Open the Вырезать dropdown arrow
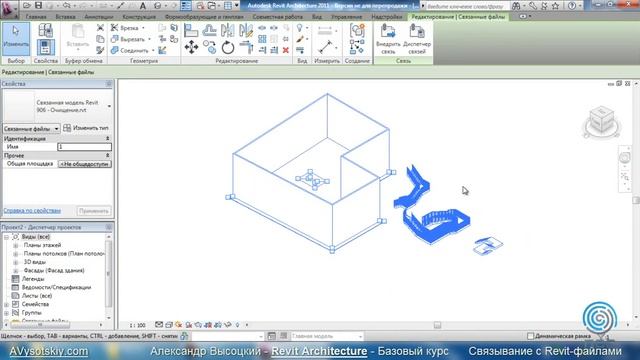The height and width of the screenshot is (360, 640). point(149,39)
